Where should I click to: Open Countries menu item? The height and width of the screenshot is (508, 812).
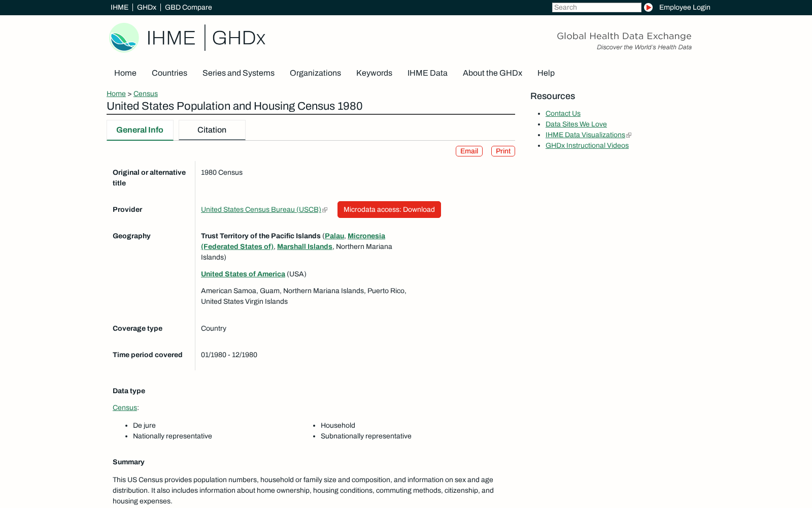(x=170, y=73)
